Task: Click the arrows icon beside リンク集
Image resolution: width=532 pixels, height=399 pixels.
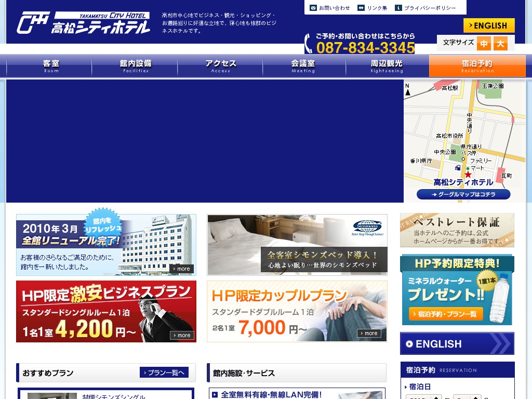Action: [x=361, y=8]
